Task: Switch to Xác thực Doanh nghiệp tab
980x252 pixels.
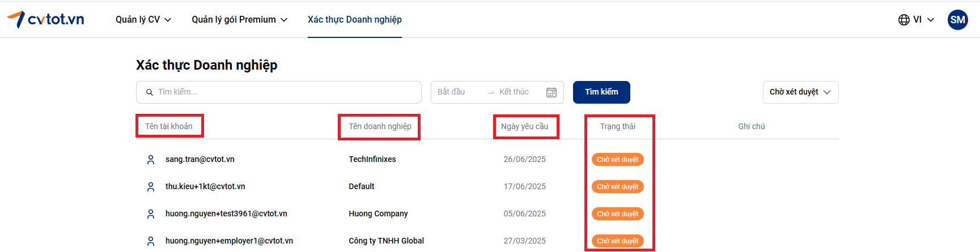Action: click(354, 20)
